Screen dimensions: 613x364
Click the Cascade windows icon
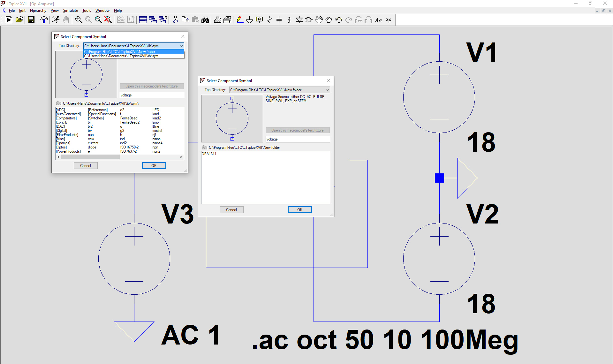pyautogui.click(x=153, y=20)
